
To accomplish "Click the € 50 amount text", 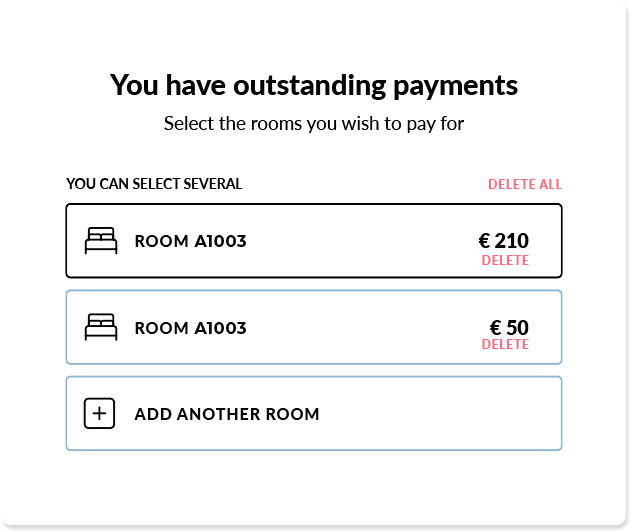I will 509,327.
